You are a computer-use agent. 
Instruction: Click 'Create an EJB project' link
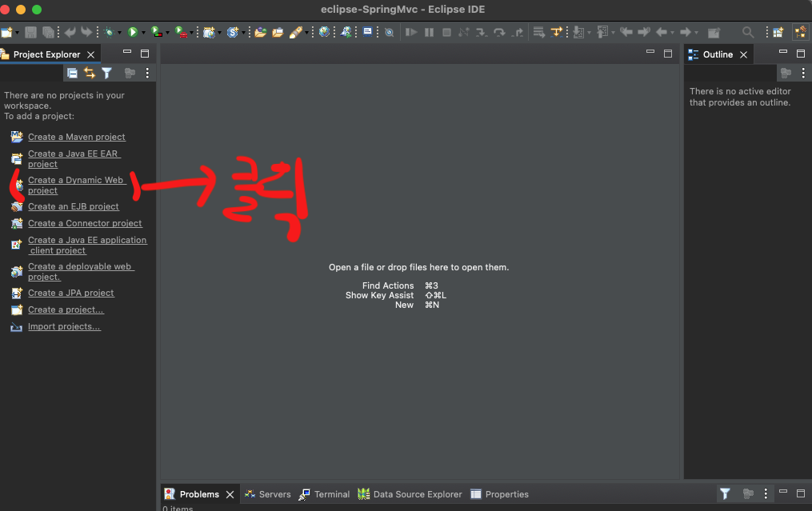tap(74, 206)
